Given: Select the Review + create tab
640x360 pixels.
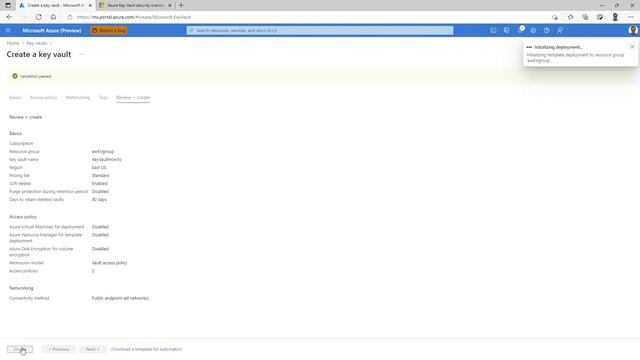Looking at the screenshot, I should coord(133,98).
